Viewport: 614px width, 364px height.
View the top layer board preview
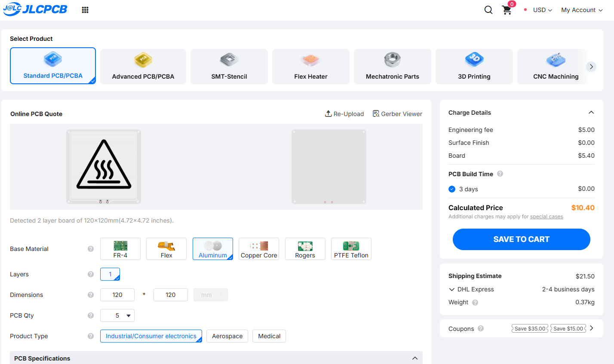tap(104, 167)
